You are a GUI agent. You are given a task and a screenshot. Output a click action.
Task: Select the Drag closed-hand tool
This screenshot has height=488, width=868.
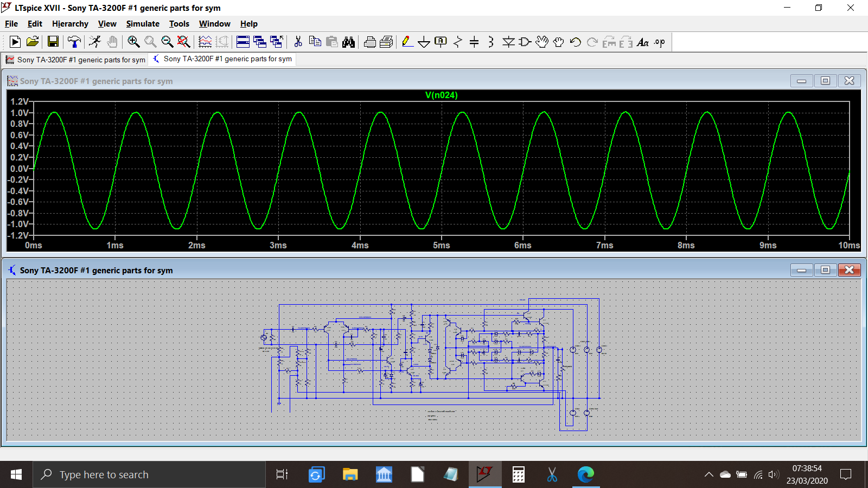click(559, 42)
